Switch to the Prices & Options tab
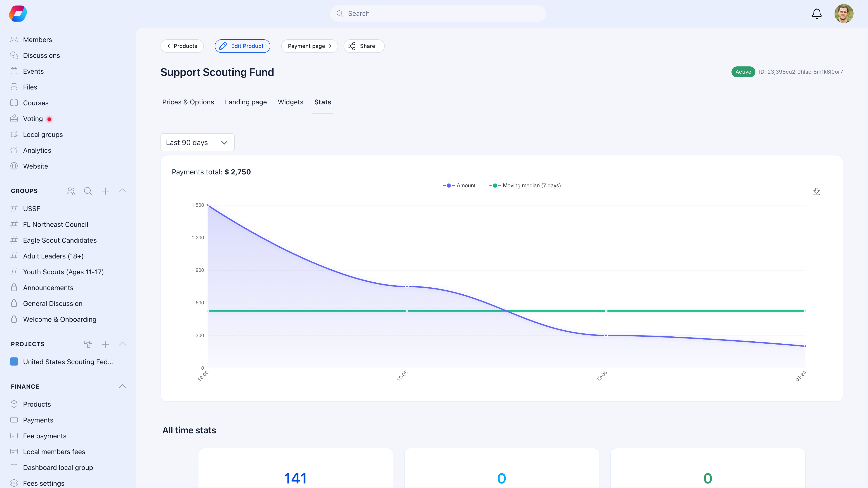 click(x=188, y=102)
